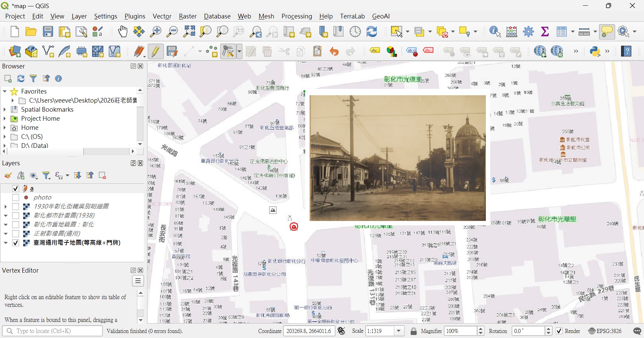Click the Undo arrow icon
The height and width of the screenshot is (338, 644).
coord(334,51)
